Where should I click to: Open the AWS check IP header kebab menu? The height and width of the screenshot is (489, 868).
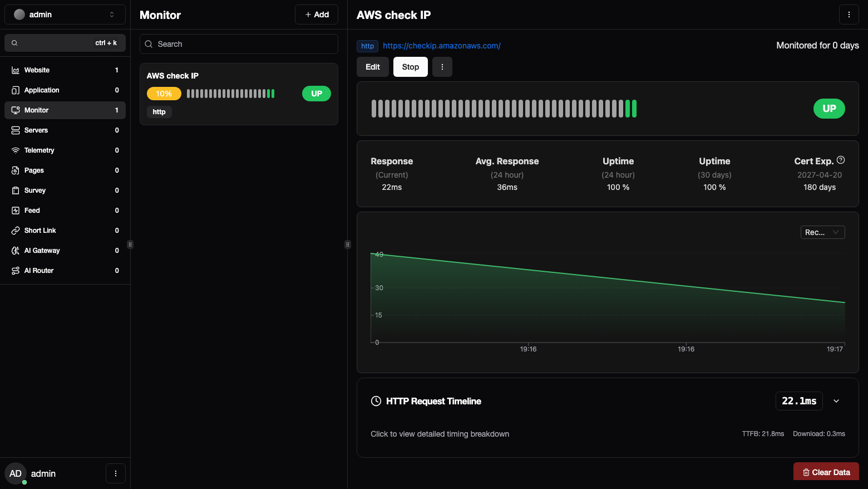pyautogui.click(x=849, y=14)
